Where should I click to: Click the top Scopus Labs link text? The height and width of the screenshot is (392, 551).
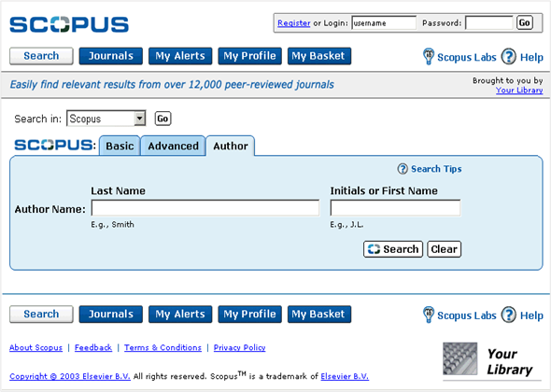coord(467,57)
